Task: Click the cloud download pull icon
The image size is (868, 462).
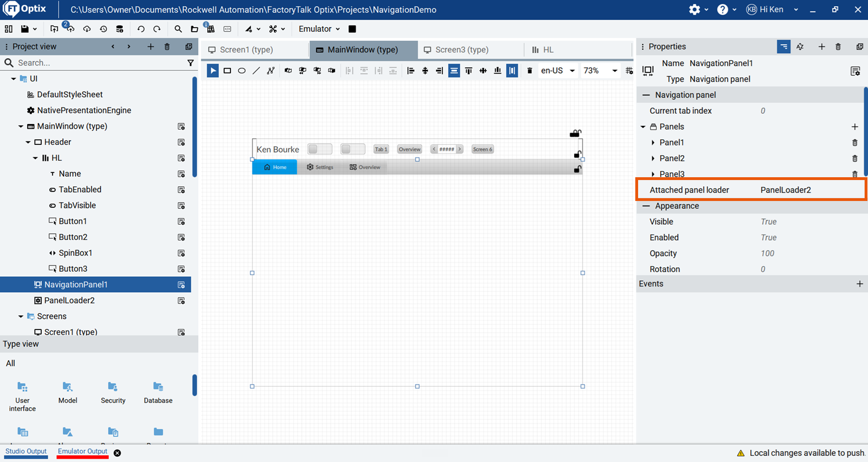Action: (87, 29)
